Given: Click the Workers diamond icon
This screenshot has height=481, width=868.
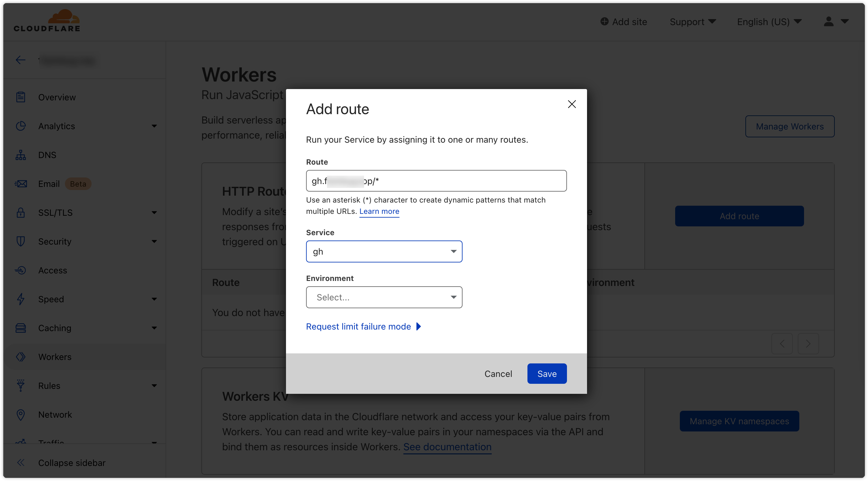Looking at the screenshot, I should click(21, 357).
